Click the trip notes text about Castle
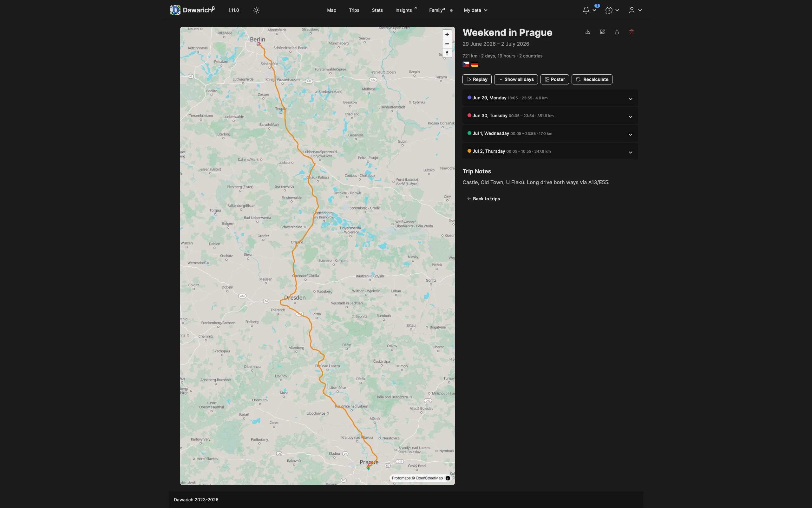This screenshot has height=508, width=812. (x=536, y=183)
